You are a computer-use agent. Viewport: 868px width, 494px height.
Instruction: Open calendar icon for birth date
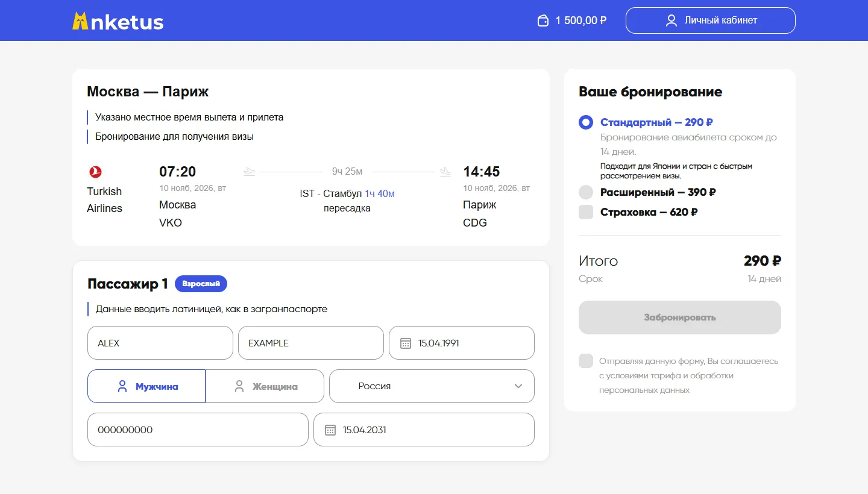coord(406,343)
